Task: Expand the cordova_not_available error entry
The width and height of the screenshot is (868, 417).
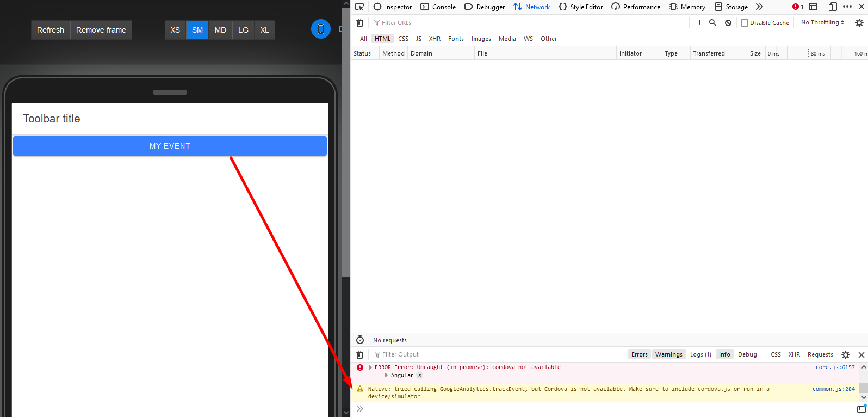Action: tap(370, 367)
